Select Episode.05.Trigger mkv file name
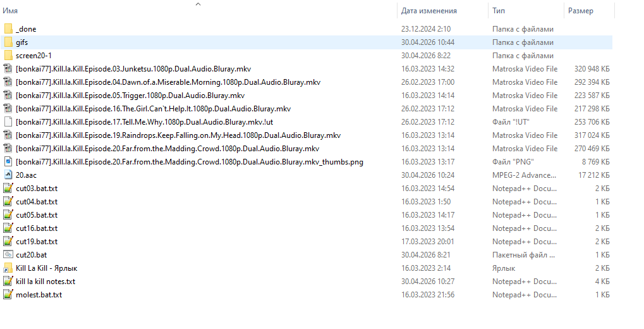This screenshot has height=329, width=644. click(130, 96)
